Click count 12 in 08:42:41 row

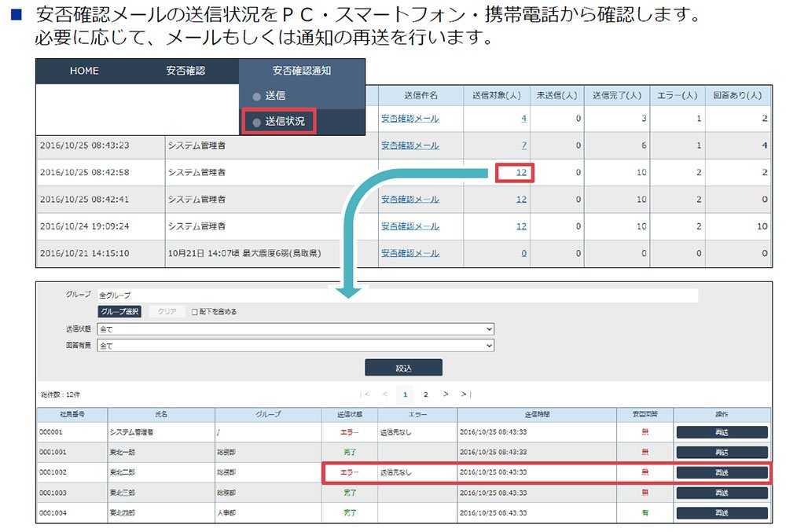point(521,200)
